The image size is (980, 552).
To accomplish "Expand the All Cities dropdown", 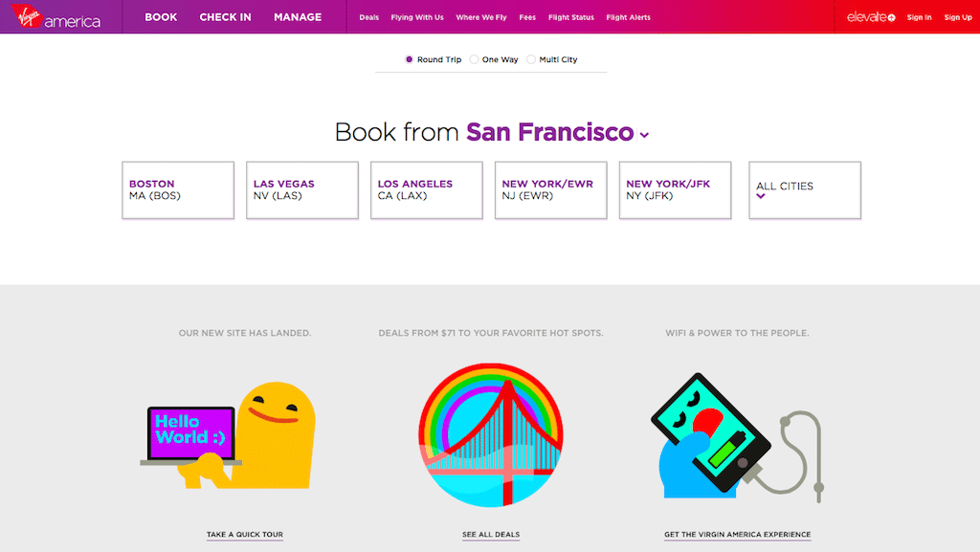I will point(804,189).
